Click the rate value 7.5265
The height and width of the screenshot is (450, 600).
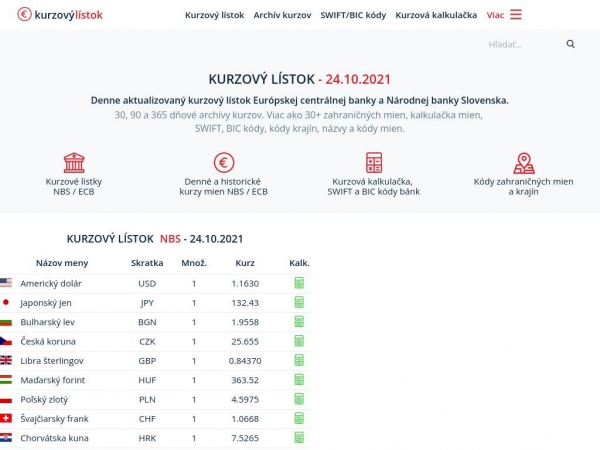tap(245, 438)
